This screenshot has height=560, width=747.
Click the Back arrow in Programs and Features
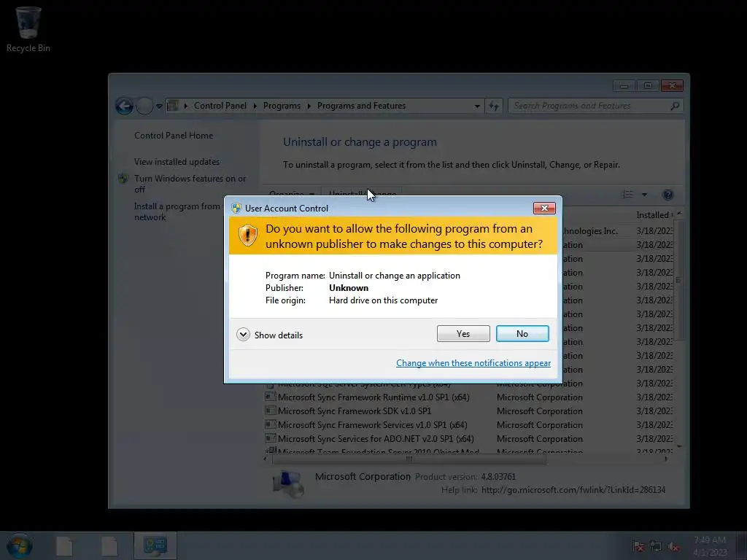[x=124, y=106]
